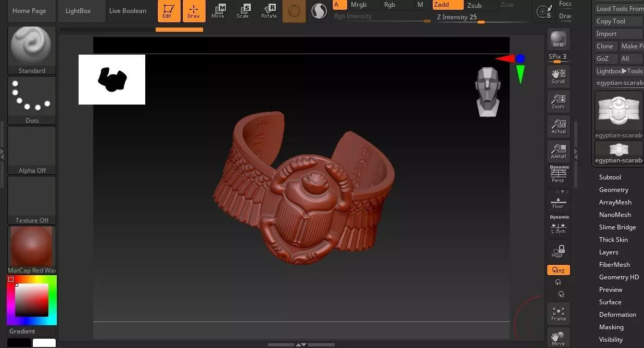Activate Edit mode button
Image resolution: width=644 pixels, height=348 pixels.
click(169, 11)
